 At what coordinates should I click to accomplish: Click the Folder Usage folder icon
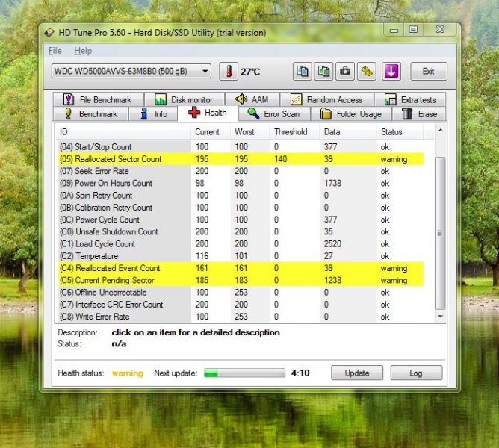click(x=326, y=113)
